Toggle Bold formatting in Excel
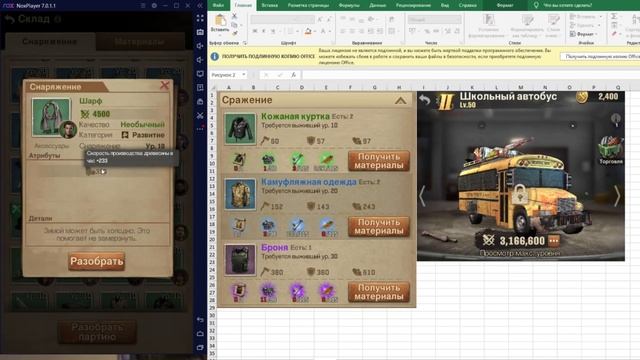This screenshot has width=640, height=360. pos(255,31)
